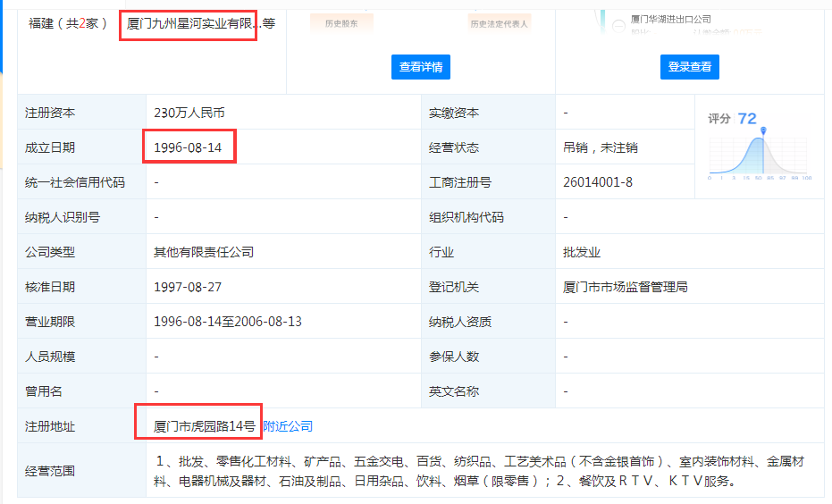Screen dimensions: 832x504
Task: Click the score distribution chart
Action: [x=760, y=155]
